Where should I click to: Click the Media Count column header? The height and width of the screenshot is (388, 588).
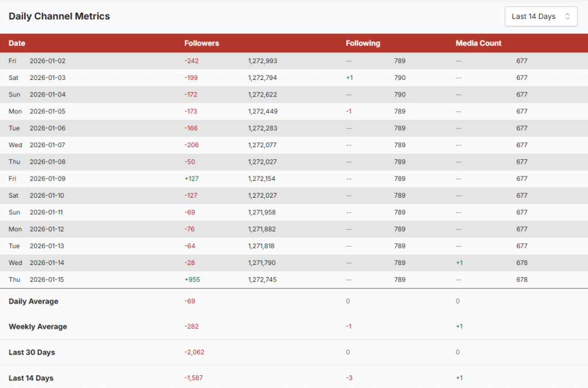tap(478, 43)
